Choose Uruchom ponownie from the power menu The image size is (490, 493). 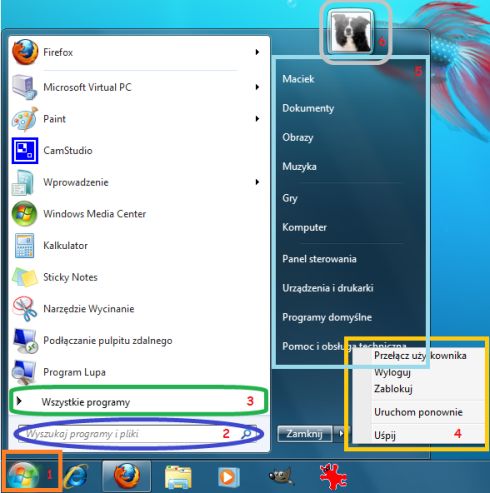click(418, 412)
